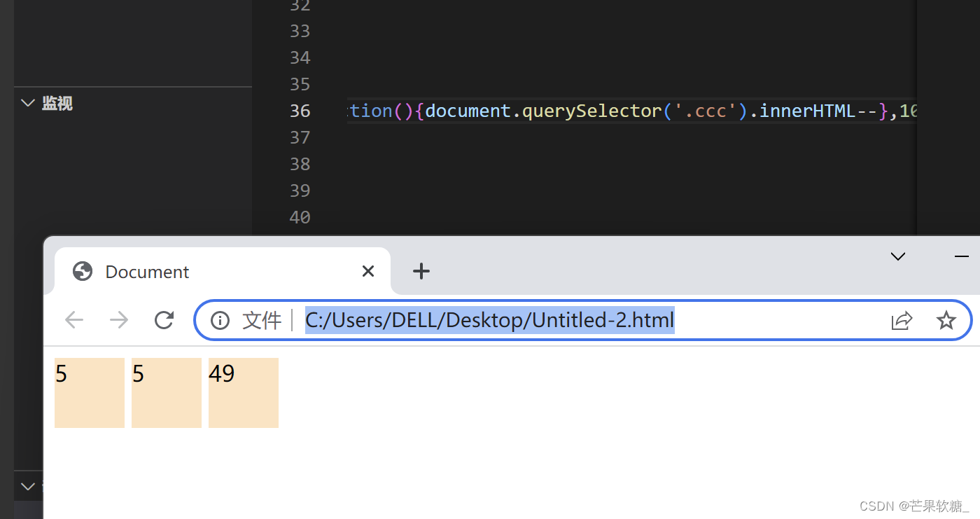Screen dimensions: 980x519
Task: Click innerHTML-- in the code line
Action: pos(819,111)
